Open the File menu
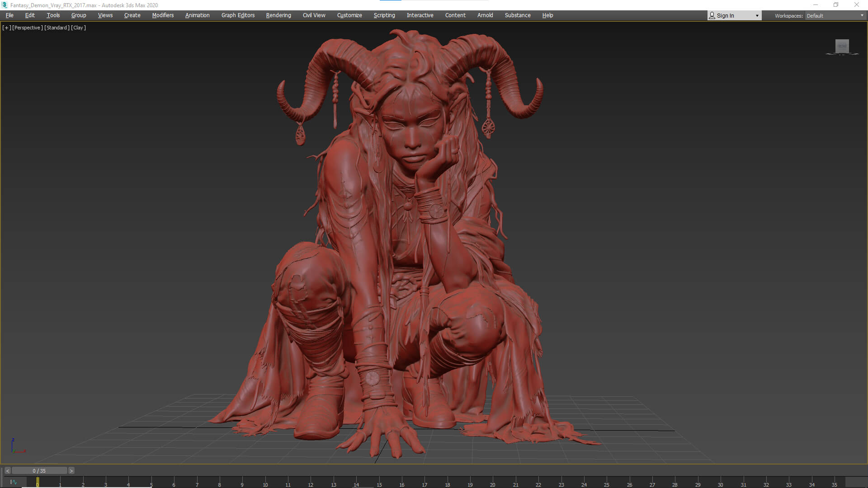 [x=9, y=15]
